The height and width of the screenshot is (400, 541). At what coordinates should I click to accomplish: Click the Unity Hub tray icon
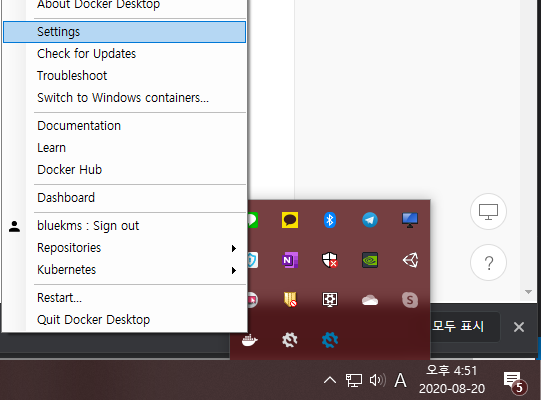(410, 260)
